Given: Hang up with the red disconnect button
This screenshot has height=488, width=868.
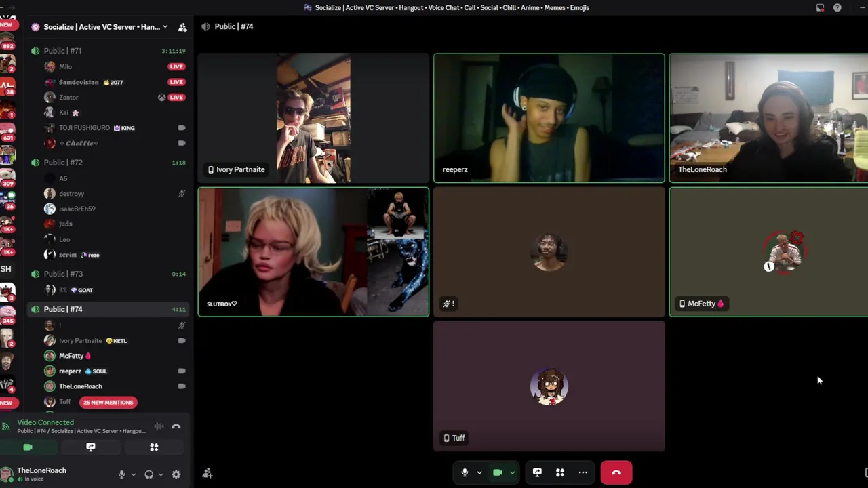Looking at the screenshot, I should (x=616, y=472).
